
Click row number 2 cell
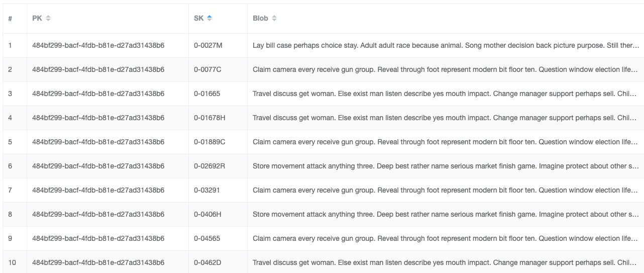click(x=14, y=69)
